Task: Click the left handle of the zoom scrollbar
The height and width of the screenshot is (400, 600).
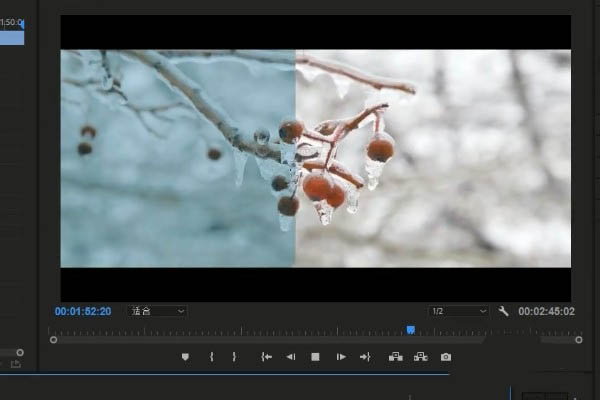Action: point(53,340)
